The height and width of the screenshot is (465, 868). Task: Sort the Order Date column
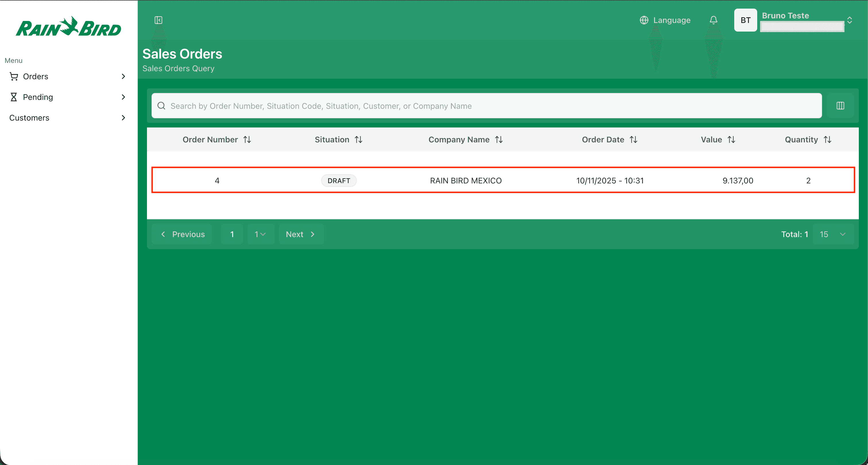(x=633, y=139)
